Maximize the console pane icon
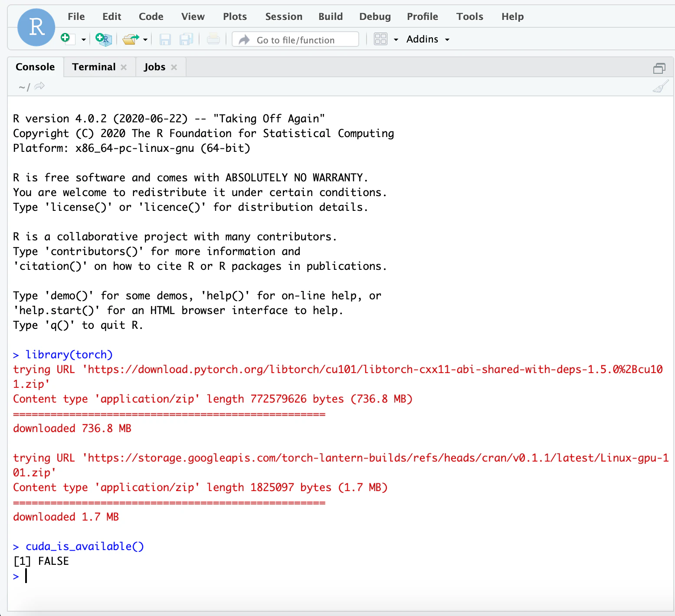 659,68
